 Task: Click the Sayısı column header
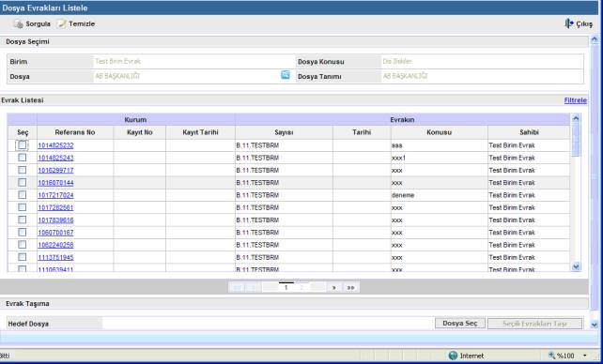coord(284,132)
